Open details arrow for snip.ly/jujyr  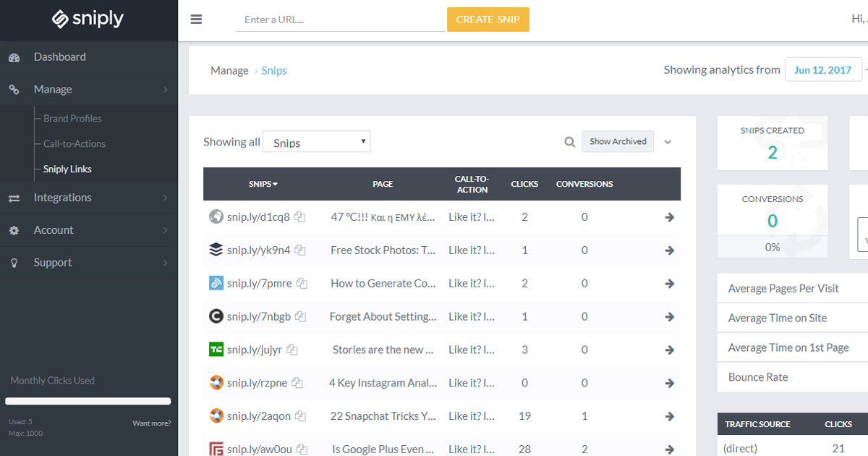pyautogui.click(x=670, y=350)
